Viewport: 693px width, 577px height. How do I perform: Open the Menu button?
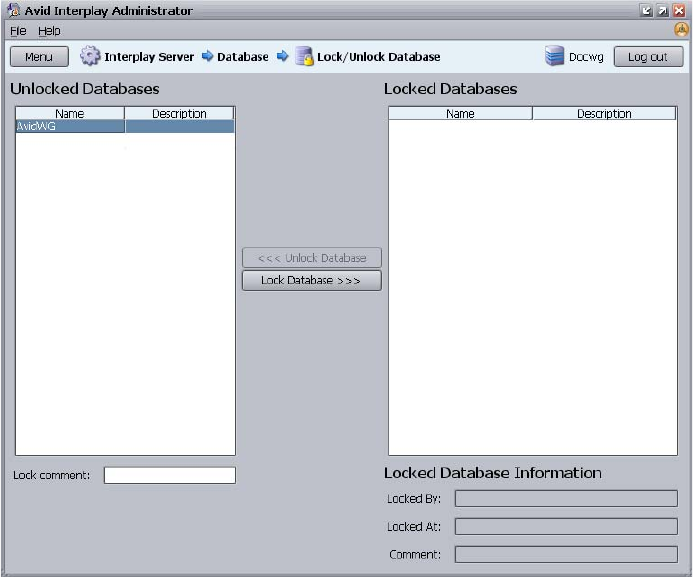(39, 57)
